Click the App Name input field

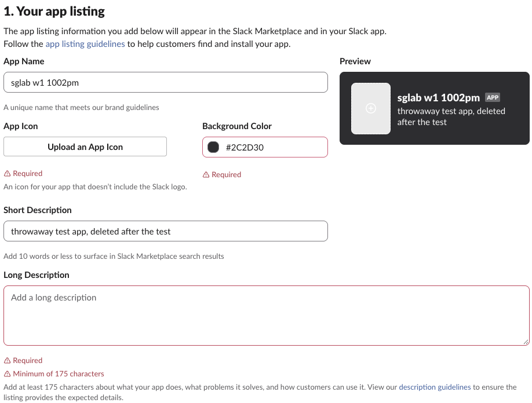(x=166, y=82)
